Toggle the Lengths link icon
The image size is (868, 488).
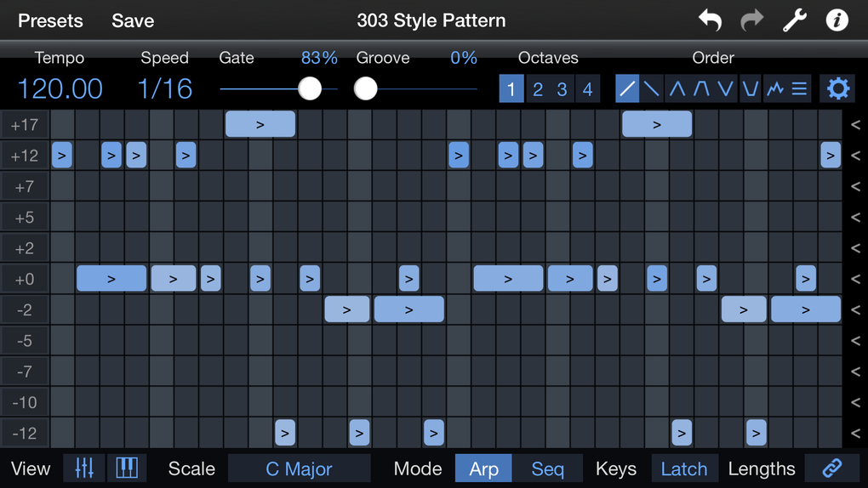coord(832,468)
